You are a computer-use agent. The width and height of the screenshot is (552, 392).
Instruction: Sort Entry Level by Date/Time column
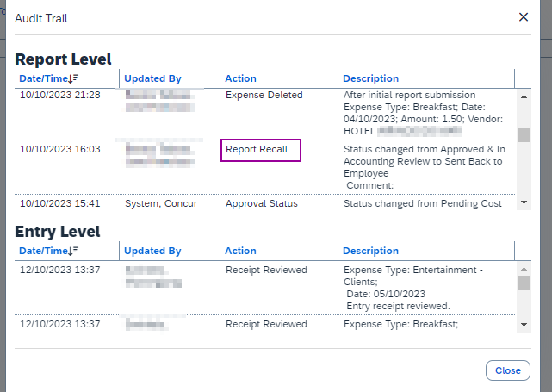point(48,251)
